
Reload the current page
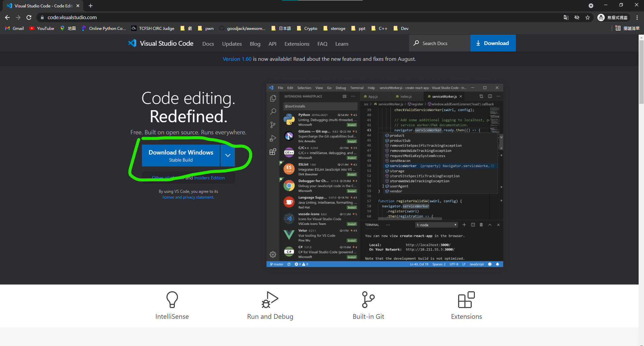(x=29, y=17)
